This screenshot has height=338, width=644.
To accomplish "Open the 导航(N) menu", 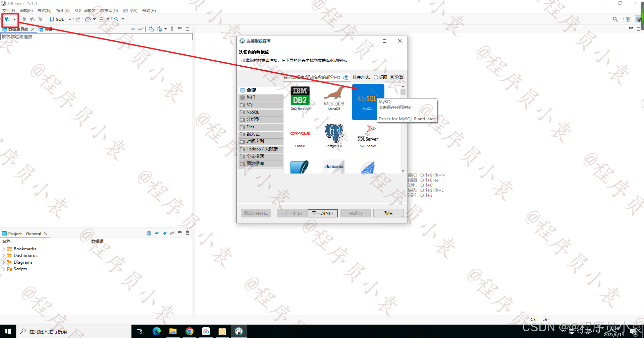I will pos(44,11).
